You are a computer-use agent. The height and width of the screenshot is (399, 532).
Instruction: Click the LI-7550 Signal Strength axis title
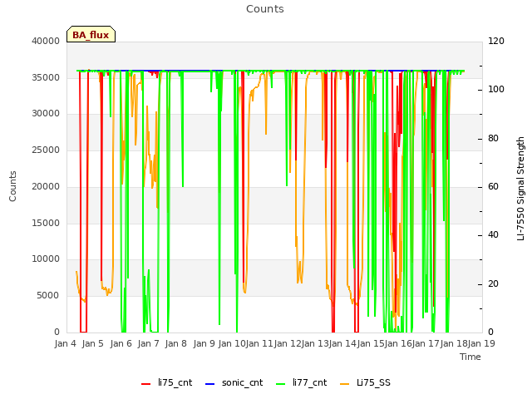point(520,189)
